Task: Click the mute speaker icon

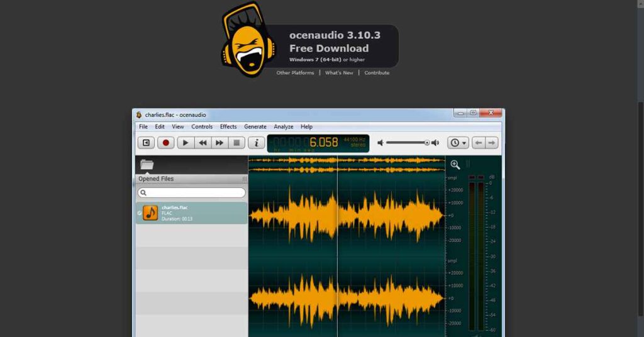Action: pos(380,143)
